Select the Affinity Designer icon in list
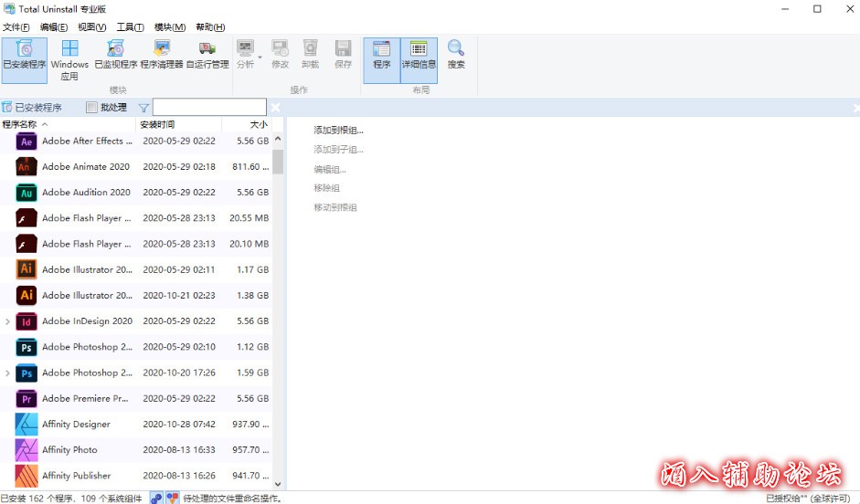Viewport: 860px width, 504px height. [x=27, y=425]
